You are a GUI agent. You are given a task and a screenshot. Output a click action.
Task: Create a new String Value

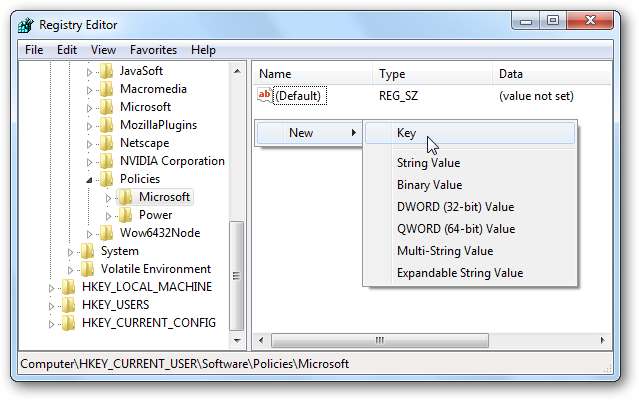click(428, 163)
